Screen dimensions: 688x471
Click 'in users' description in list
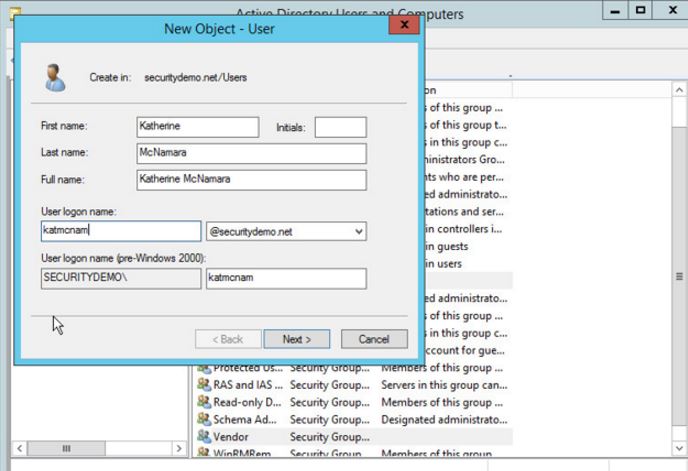(x=443, y=264)
